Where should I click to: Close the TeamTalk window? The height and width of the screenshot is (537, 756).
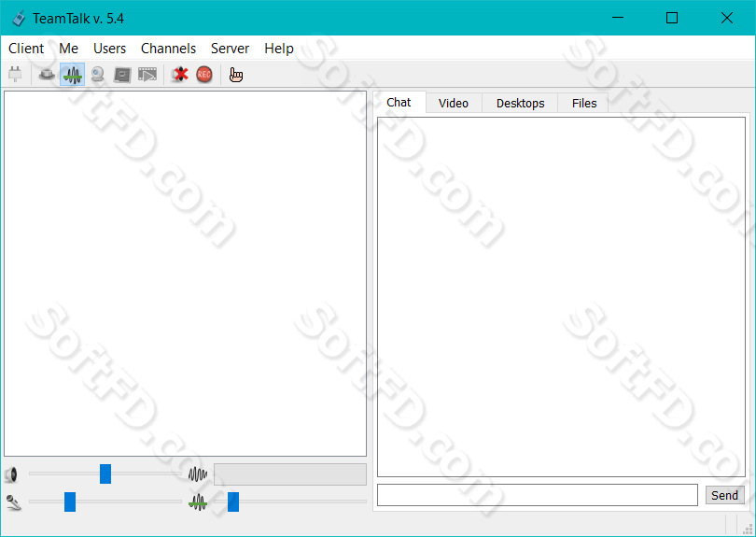click(x=726, y=18)
